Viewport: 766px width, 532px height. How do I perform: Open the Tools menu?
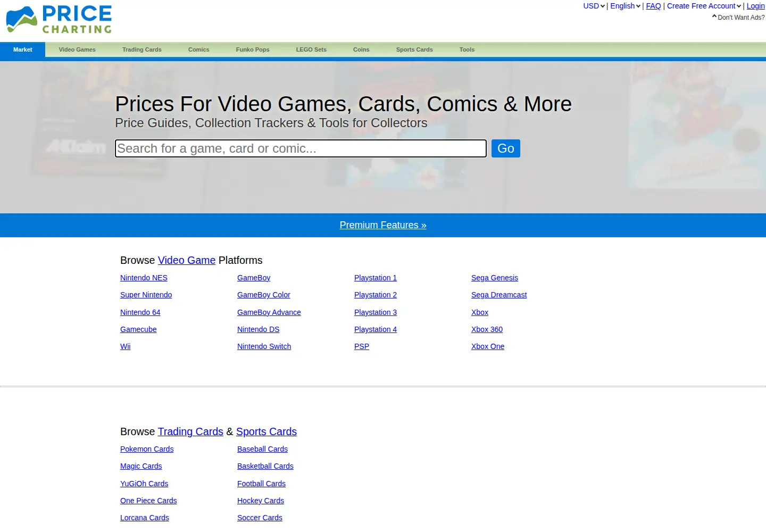[467, 49]
